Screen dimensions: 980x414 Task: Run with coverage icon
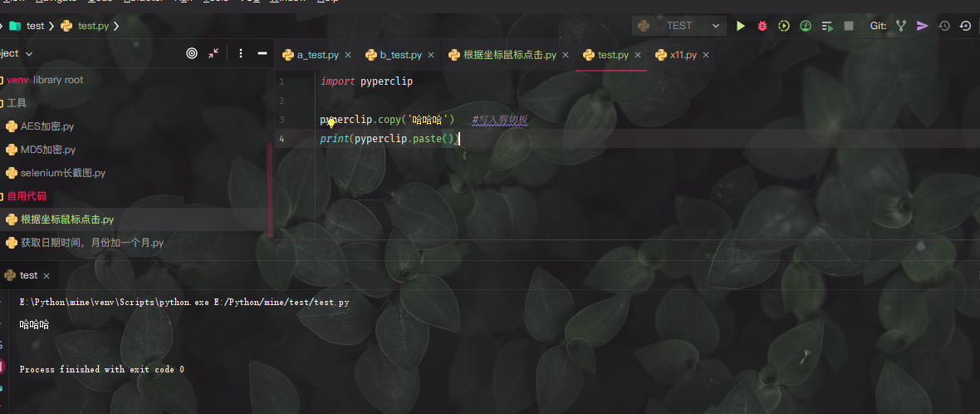tap(784, 26)
